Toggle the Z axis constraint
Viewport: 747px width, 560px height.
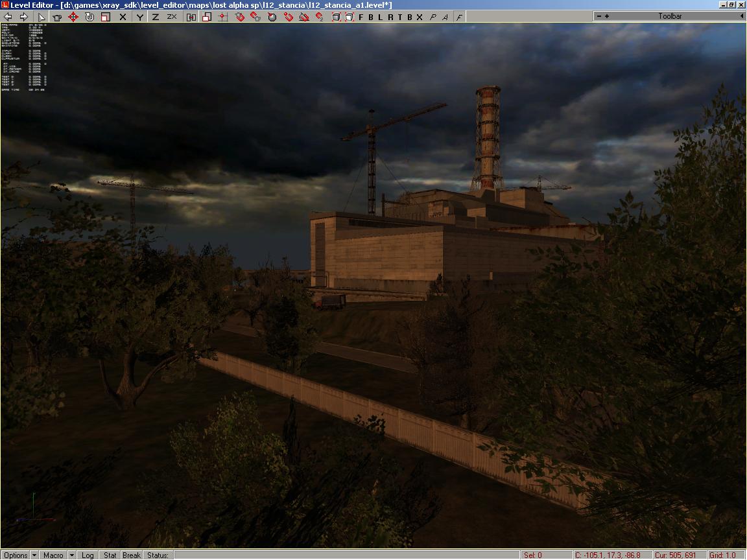click(156, 17)
